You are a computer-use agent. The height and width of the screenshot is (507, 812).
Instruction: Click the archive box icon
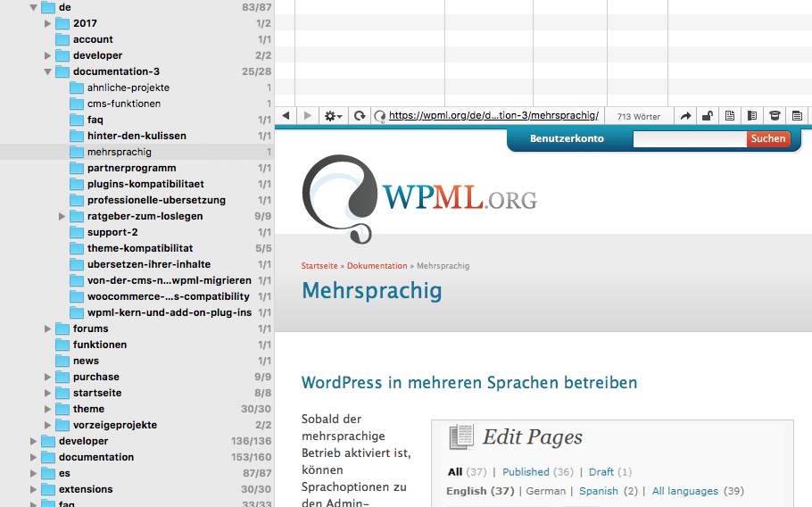(x=775, y=116)
